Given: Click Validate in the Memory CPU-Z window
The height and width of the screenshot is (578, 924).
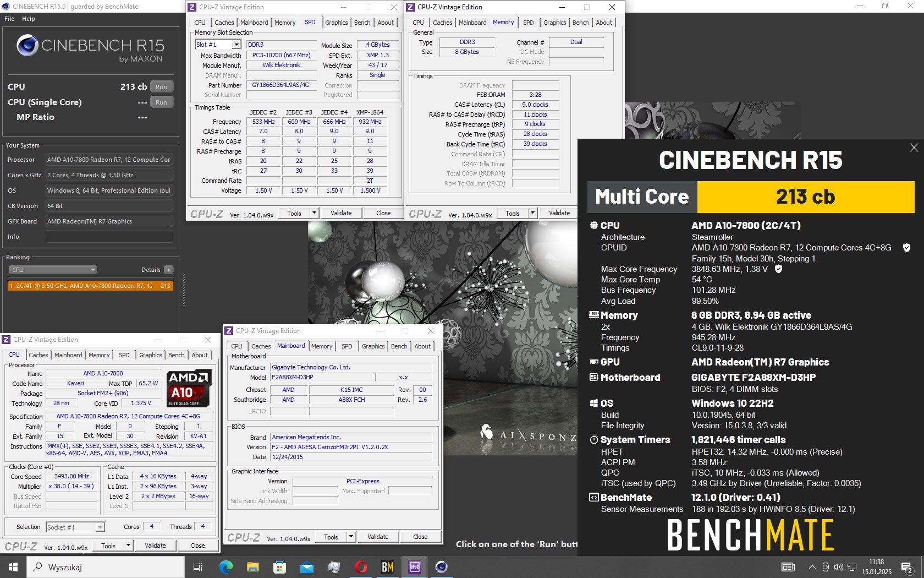Looking at the screenshot, I should [x=559, y=213].
